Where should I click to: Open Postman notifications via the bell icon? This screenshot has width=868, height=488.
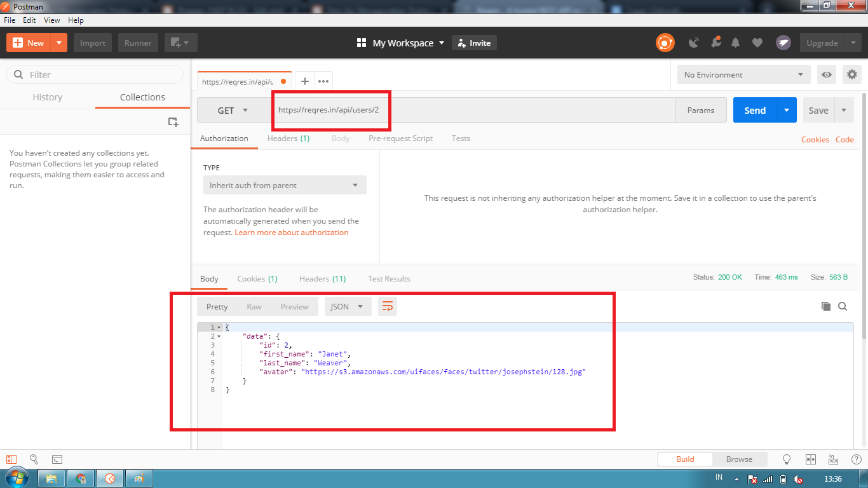[x=735, y=43]
